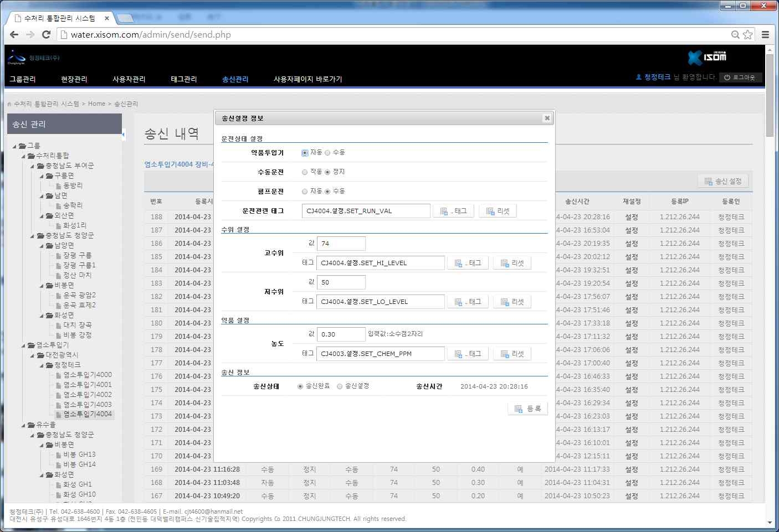Open the 태그관리 menu

(x=184, y=79)
